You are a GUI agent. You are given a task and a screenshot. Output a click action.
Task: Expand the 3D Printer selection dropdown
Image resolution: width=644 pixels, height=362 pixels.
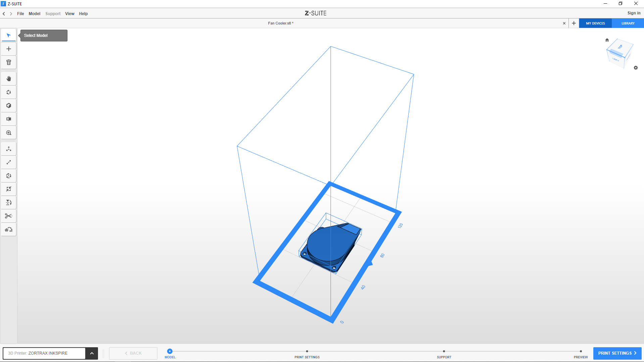click(92, 353)
